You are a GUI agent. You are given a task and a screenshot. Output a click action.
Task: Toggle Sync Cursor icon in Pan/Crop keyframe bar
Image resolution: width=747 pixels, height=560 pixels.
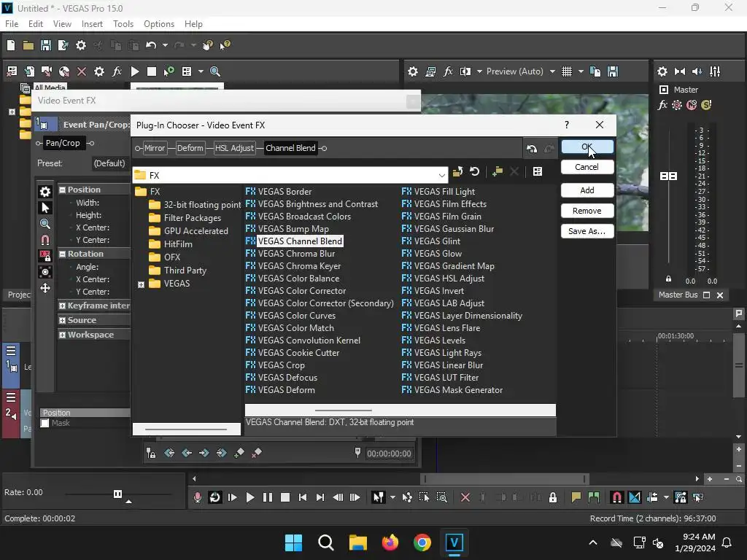click(x=150, y=453)
